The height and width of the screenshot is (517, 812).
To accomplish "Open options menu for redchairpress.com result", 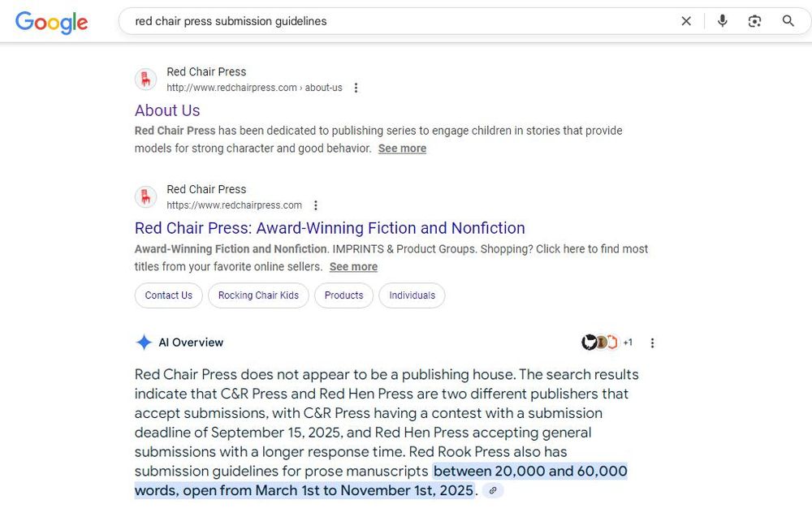I will point(315,205).
